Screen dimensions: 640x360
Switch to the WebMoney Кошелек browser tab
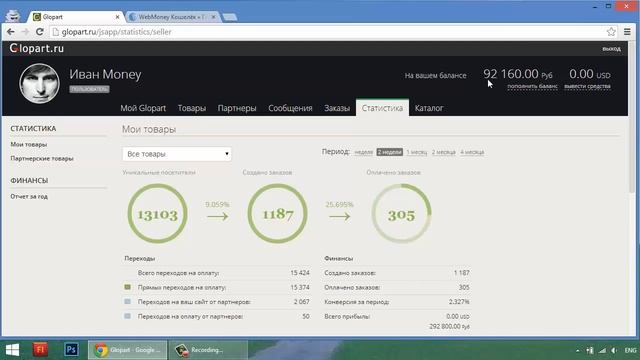[x=173, y=17]
